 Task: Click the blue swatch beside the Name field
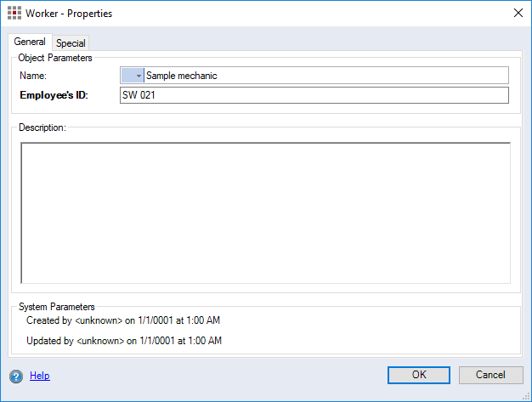click(x=128, y=76)
